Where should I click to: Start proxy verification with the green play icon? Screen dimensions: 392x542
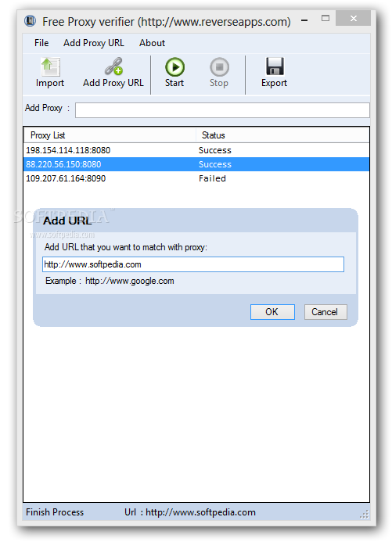point(174,66)
